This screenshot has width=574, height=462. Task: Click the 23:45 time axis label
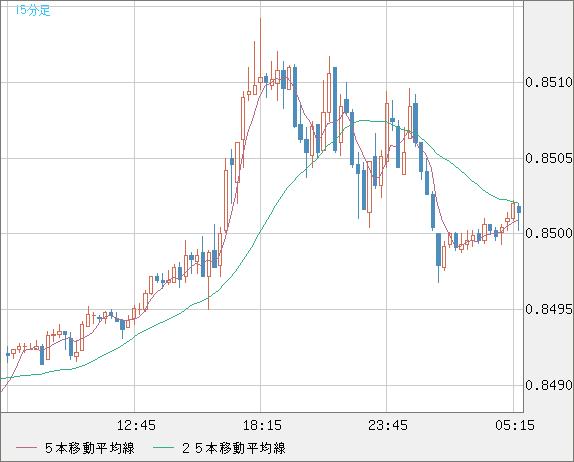point(388,425)
